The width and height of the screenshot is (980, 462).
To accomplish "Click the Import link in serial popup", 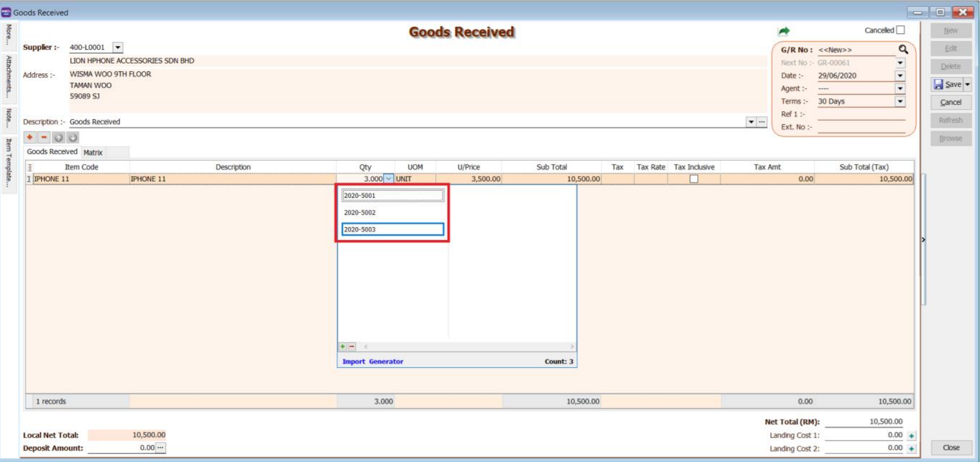I will coord(353,362).
